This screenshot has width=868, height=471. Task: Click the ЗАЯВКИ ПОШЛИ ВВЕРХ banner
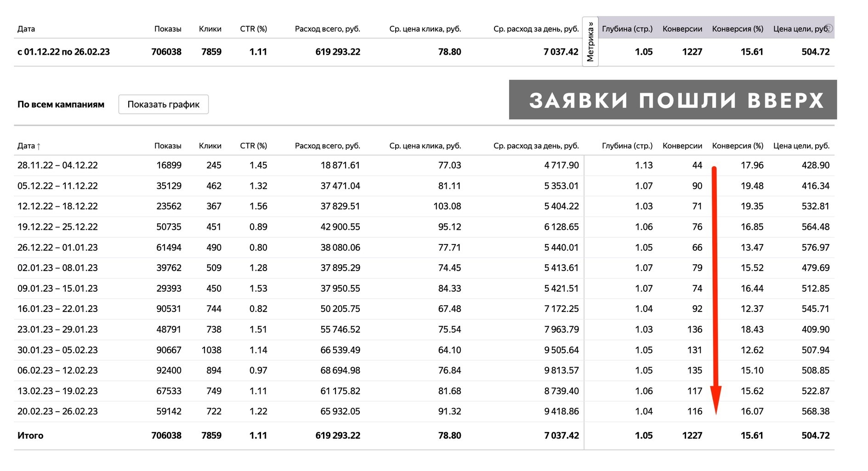tap(672, 100)
